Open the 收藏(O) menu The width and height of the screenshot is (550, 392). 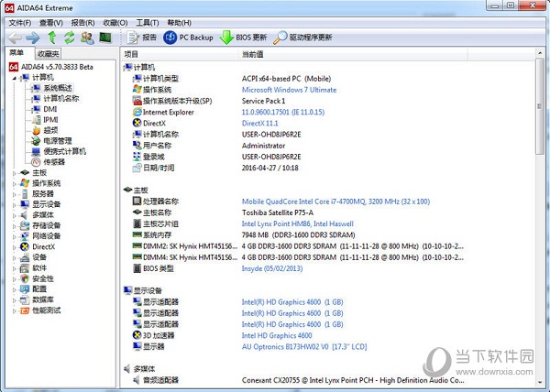coord(115,23)
